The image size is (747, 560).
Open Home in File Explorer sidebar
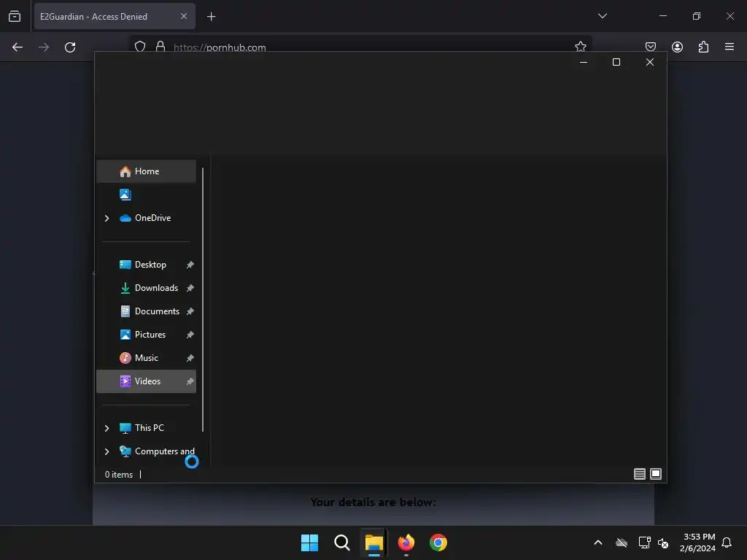point(146,171)
